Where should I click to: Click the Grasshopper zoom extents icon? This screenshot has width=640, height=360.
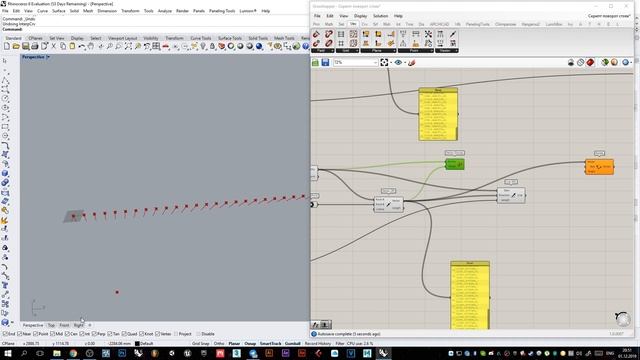pos(384,62)
